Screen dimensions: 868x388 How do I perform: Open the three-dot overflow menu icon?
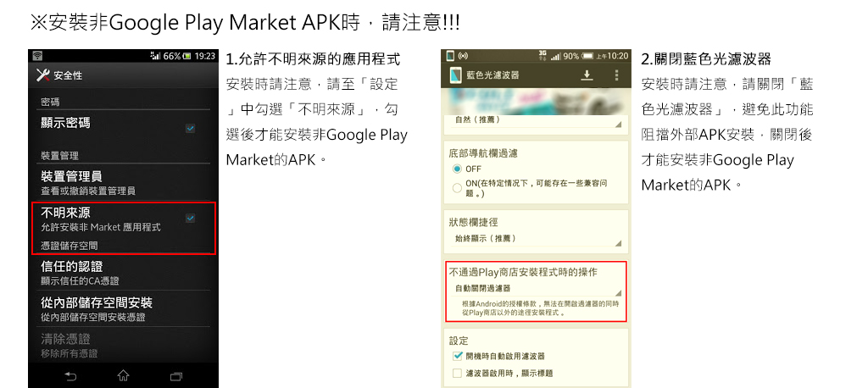[617, 75]
